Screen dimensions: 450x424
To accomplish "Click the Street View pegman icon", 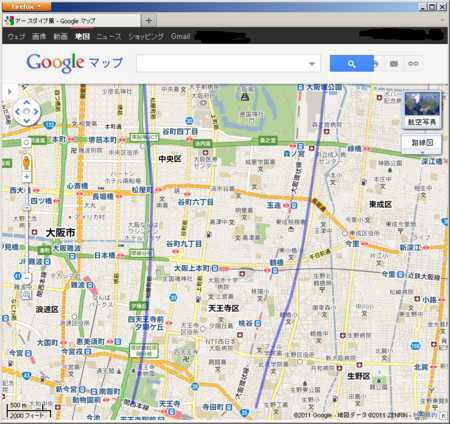I will (x=26, y=162).
